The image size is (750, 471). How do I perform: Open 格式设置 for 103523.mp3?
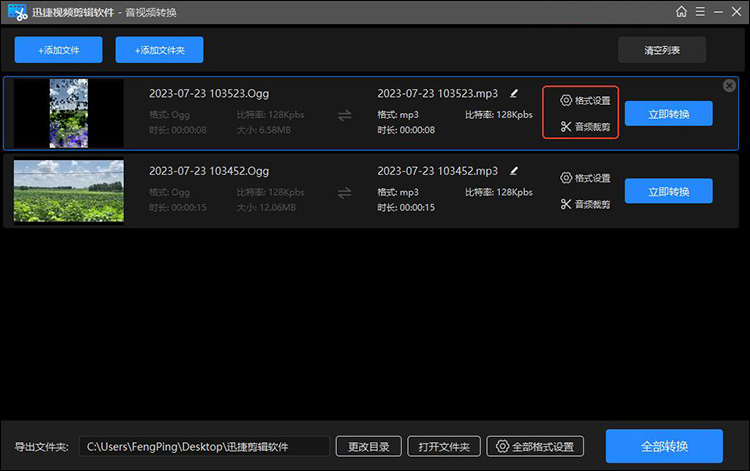585,100
